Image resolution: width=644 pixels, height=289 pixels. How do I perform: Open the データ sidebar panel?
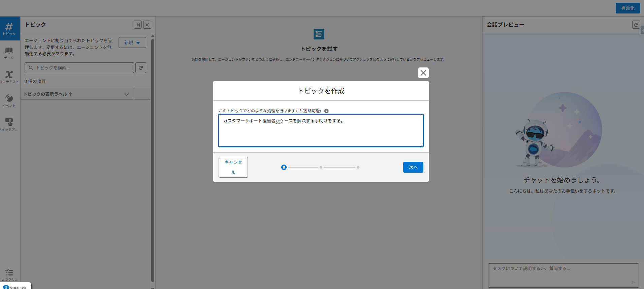point(9,53)
